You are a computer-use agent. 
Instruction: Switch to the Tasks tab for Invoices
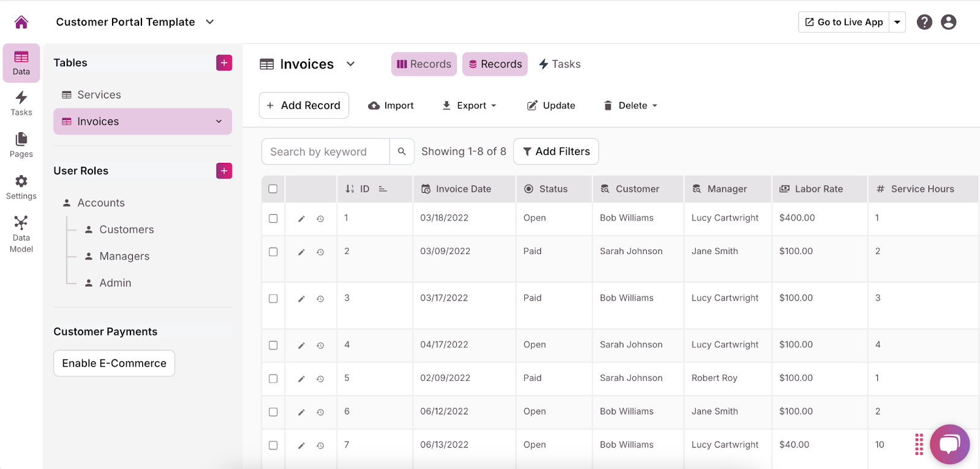[560, 64]
